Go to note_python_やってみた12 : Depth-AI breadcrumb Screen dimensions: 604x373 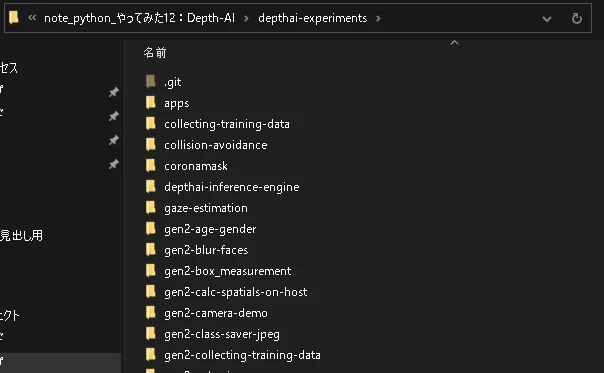pyautogui.click(x=139, y=18)
